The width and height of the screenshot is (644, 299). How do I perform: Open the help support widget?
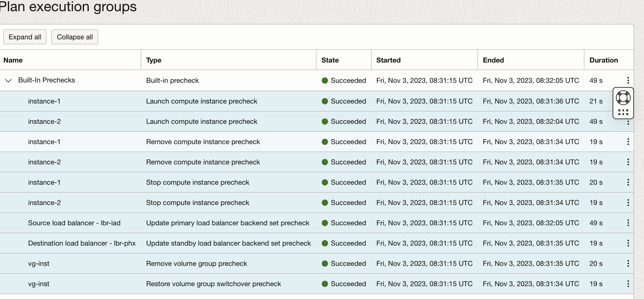pos(623,98)
